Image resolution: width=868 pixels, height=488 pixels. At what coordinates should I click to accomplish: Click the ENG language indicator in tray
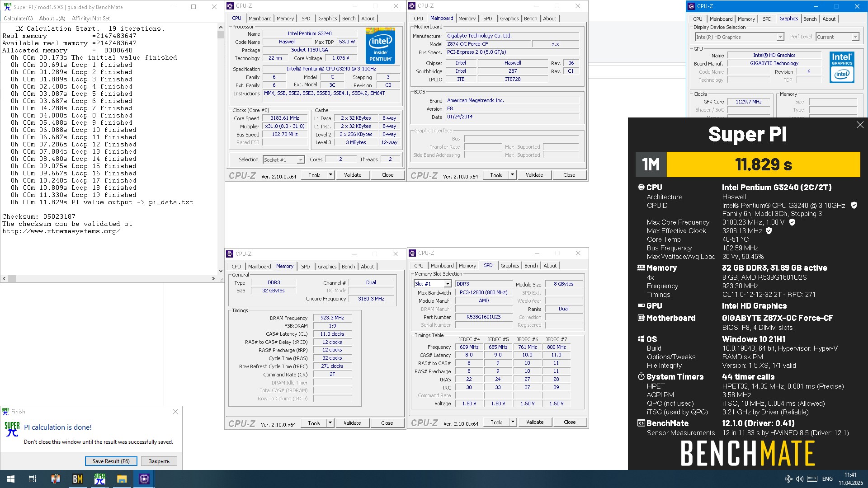pyautogui.click(x=827, y=479)
